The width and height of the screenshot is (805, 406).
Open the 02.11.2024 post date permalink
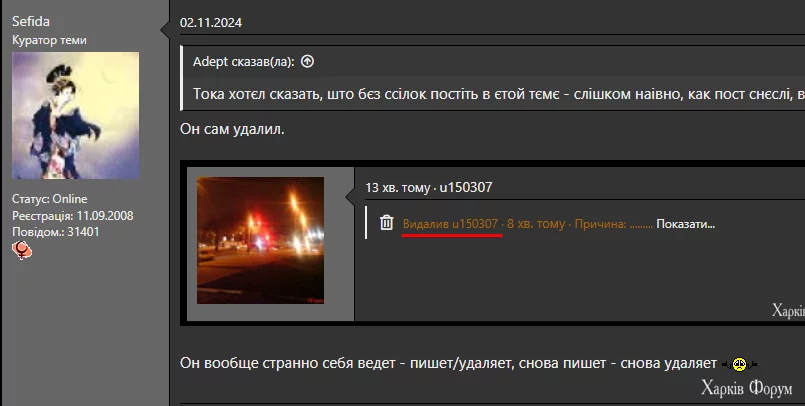click(x=211, y=23)
